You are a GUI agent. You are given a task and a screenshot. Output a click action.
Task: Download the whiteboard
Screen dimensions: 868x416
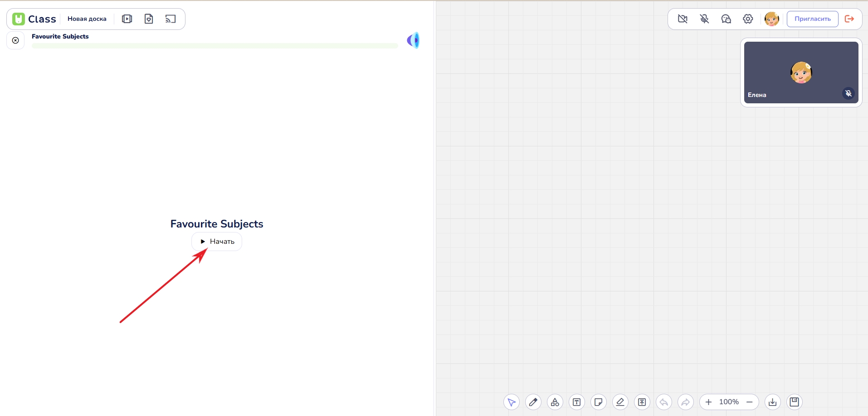(x=772, y=402)
